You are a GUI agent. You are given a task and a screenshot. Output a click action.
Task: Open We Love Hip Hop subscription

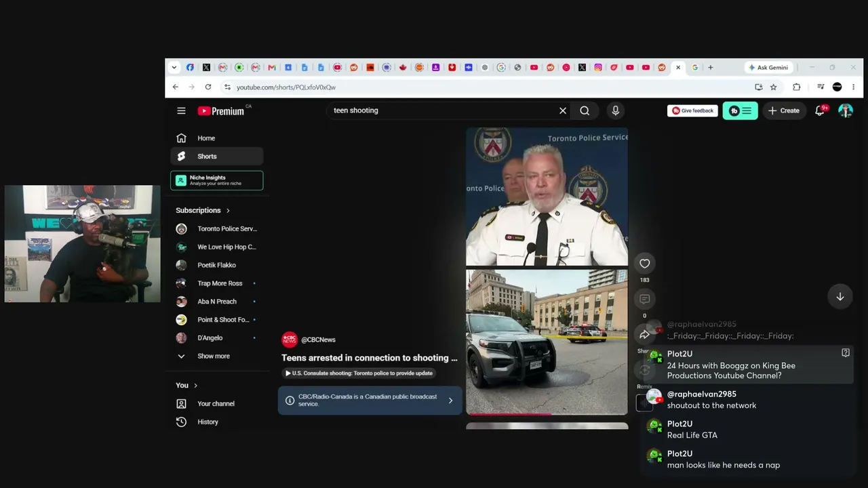(216, 247)
